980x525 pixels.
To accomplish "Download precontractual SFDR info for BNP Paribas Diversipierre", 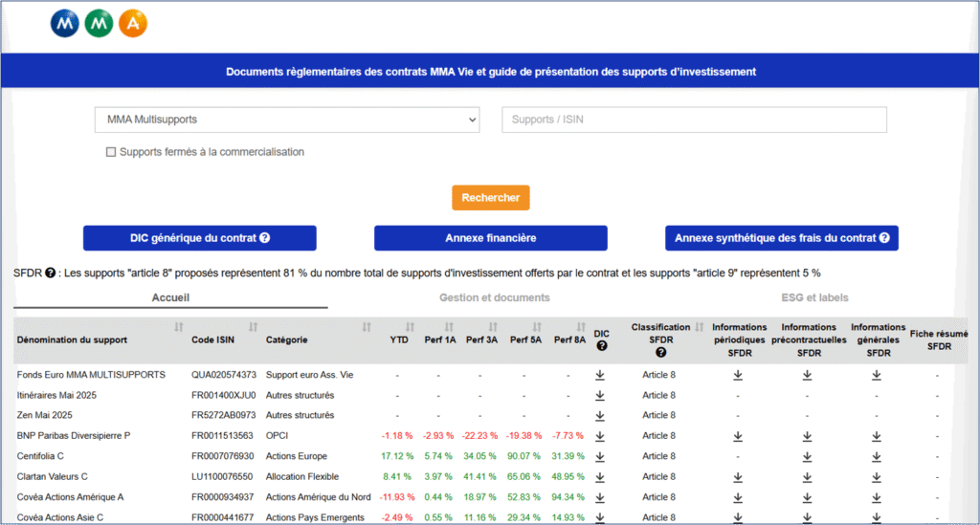I will coord(808,436).
